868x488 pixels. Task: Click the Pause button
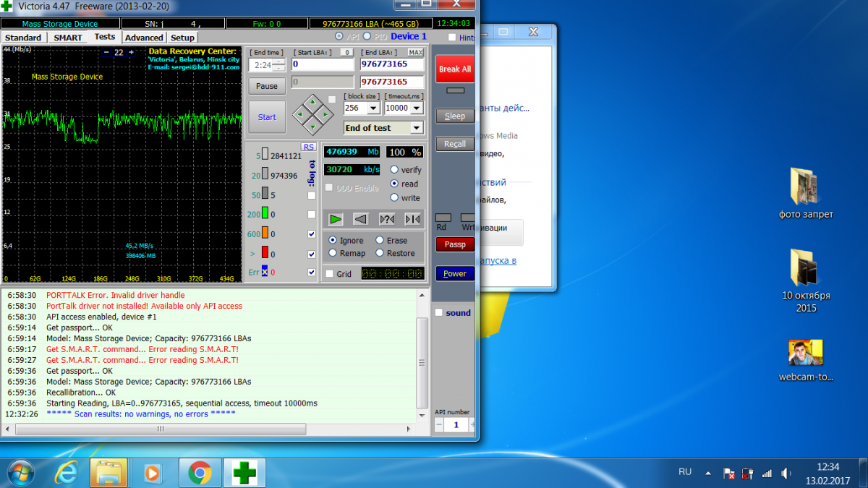267,86
